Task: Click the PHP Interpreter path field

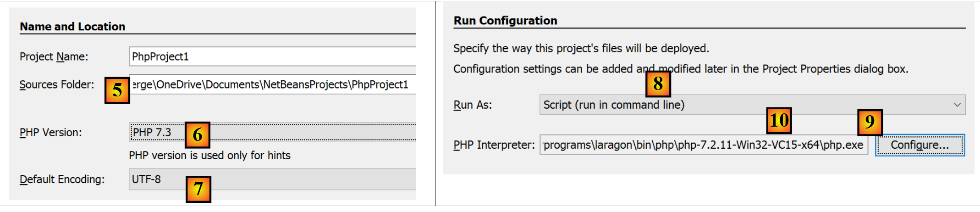Action: click(703, 145)
